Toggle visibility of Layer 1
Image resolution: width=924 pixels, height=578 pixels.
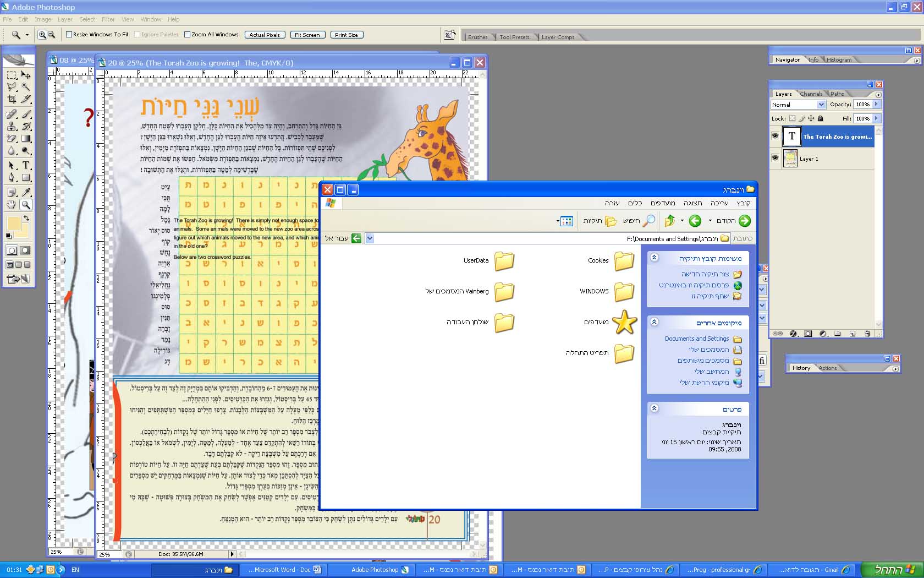tap(776, 158)
